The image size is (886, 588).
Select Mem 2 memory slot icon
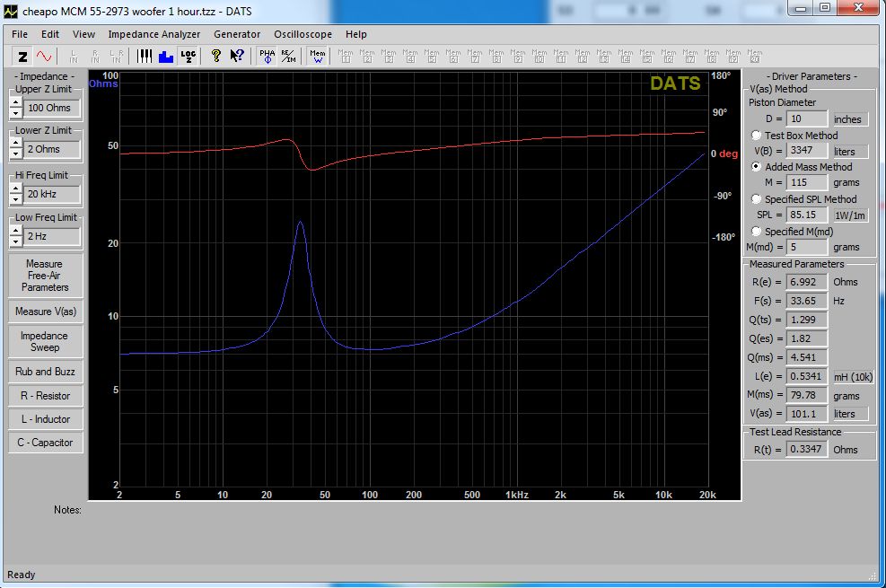point(367,56)
